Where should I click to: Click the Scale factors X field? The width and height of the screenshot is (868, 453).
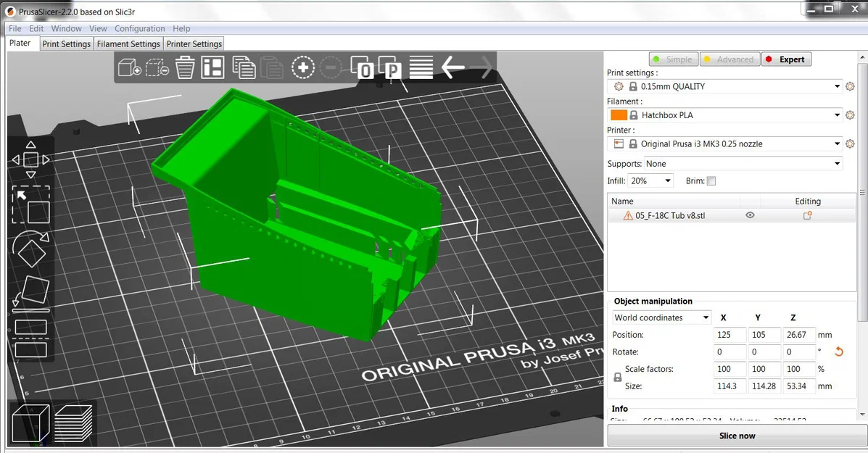[x=729, y=369]
